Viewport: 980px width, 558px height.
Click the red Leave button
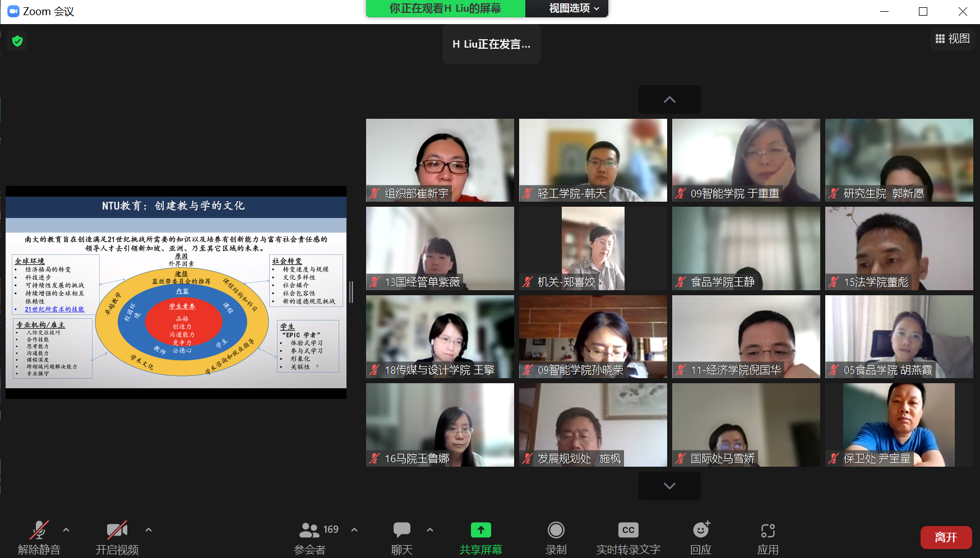946,537
